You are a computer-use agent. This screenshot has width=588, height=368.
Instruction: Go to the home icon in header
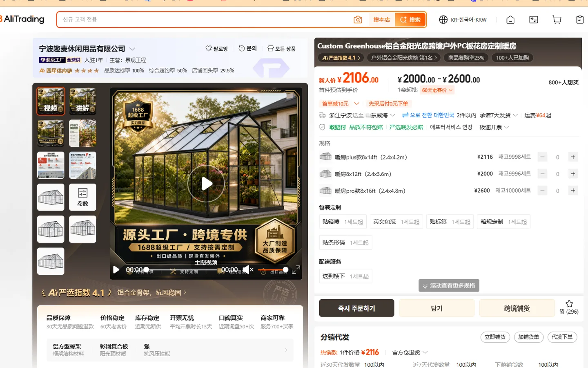(x=510, y=20)
